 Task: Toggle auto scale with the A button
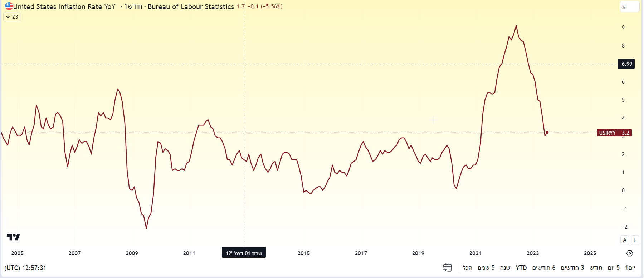click(625, 240)
